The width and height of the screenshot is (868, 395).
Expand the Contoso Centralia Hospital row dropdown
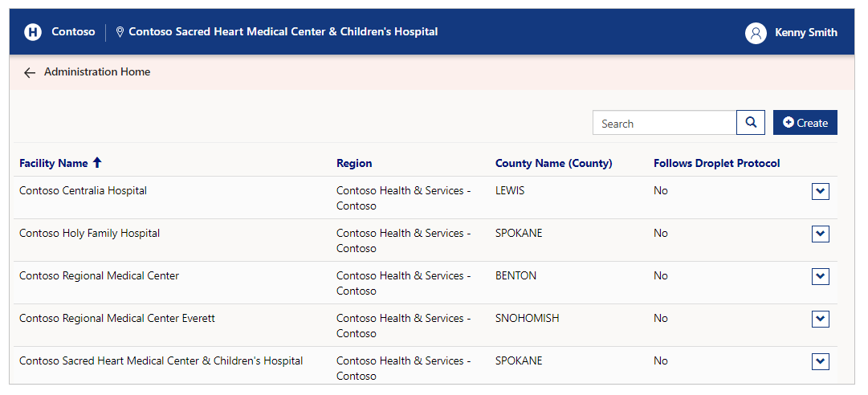point(821,191)
